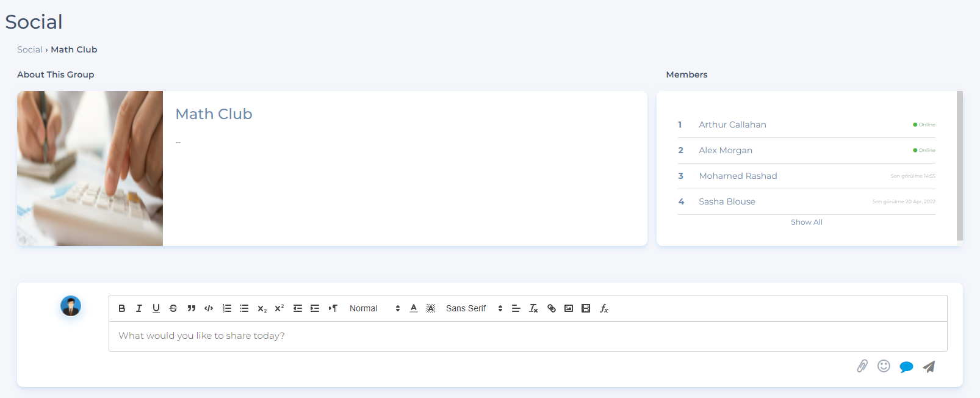
Task: Insert a link in the editor
Action: coord(552,308)
